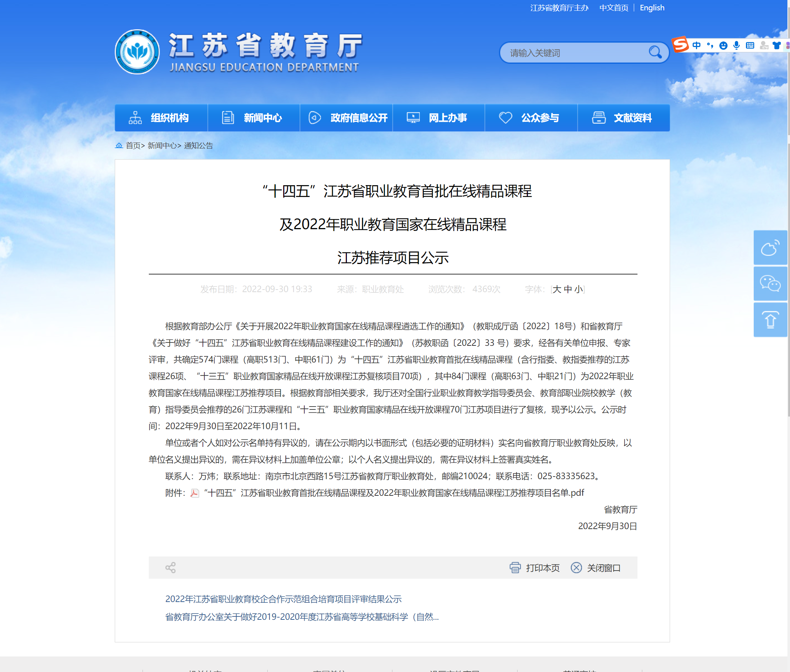Screen dimensions: 790x672
Task: Click 江苏省教育厅 site title banner
Action: 265,52
